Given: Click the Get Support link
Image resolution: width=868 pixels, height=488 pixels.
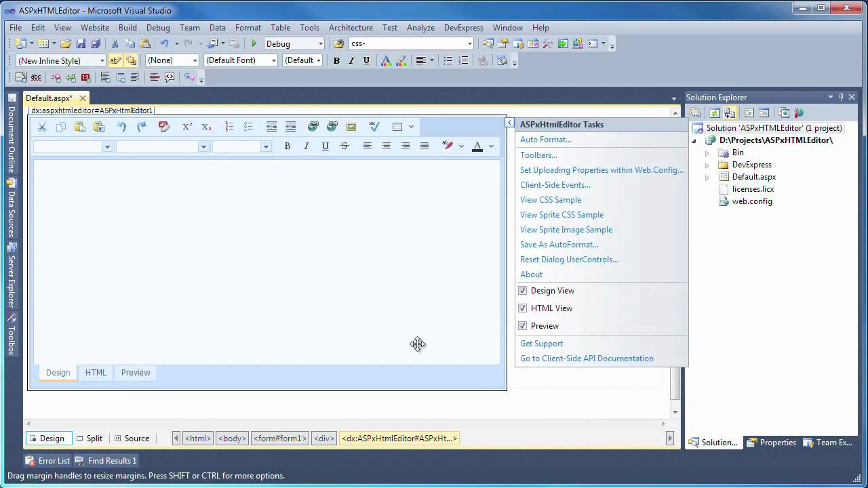Looking at the screenshot, I should tap(541, 344).
